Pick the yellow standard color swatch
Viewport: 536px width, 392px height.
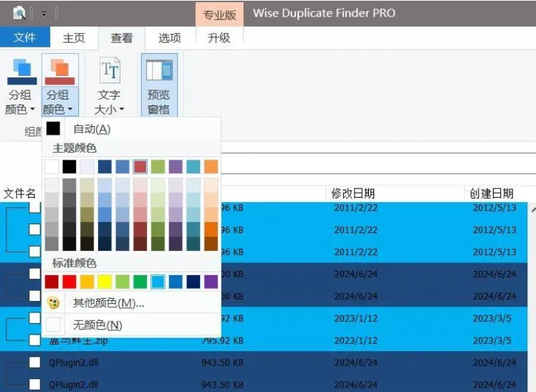[105, 282]
